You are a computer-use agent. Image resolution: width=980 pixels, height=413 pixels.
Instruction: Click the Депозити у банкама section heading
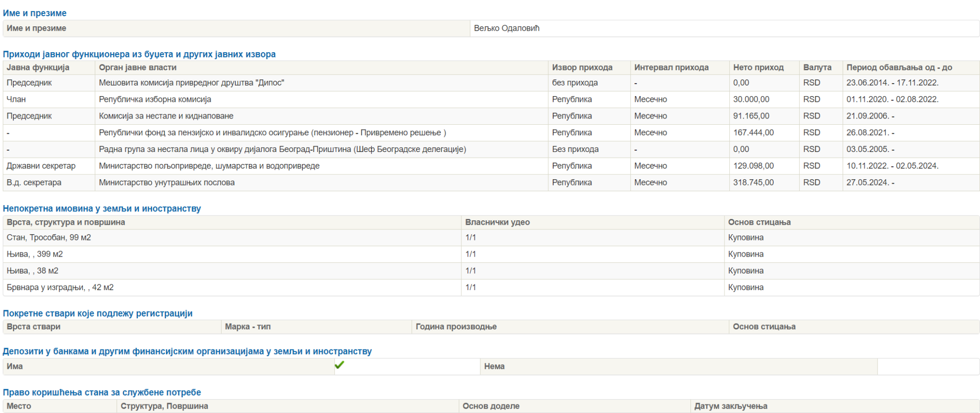pyautogui.click(x=187, y=351)
